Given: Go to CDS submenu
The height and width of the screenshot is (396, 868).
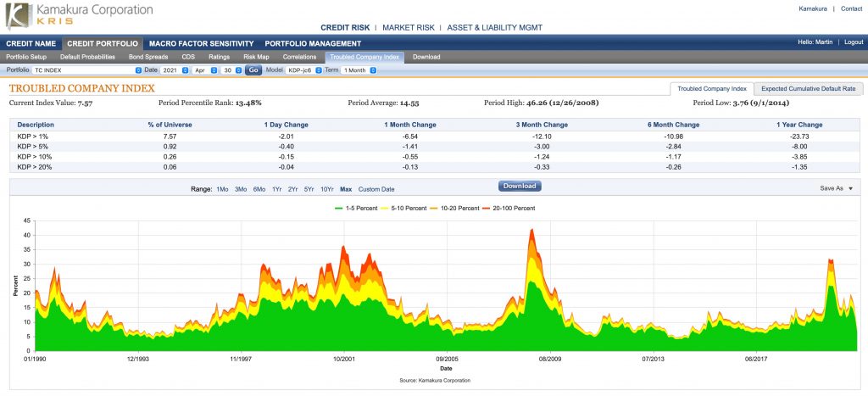Looking at the screenshot, I should click(x=188, y=57).
